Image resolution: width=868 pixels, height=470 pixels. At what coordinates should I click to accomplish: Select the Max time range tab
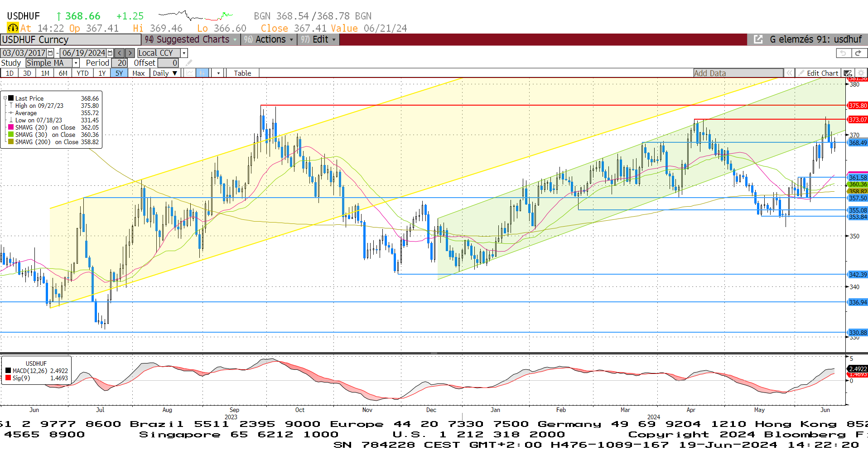(x=139, y=73)
